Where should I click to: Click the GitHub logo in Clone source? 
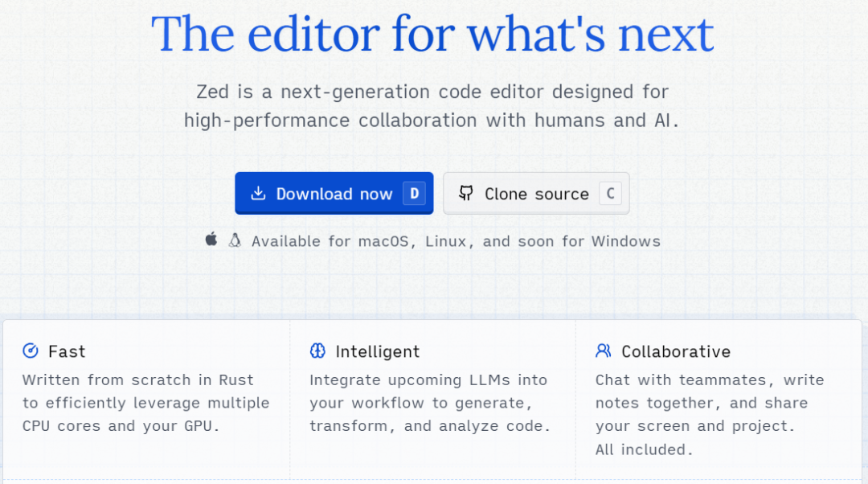(x=466, y=193)
